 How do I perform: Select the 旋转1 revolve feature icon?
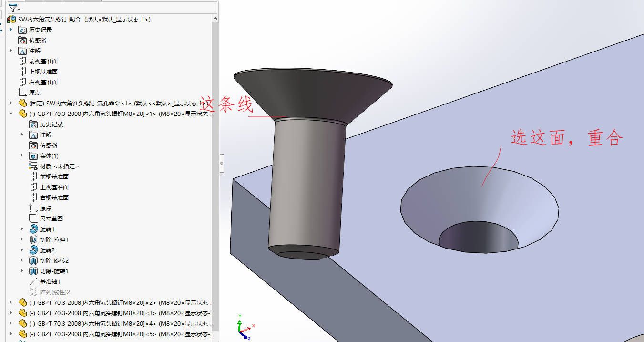(33, 229)
